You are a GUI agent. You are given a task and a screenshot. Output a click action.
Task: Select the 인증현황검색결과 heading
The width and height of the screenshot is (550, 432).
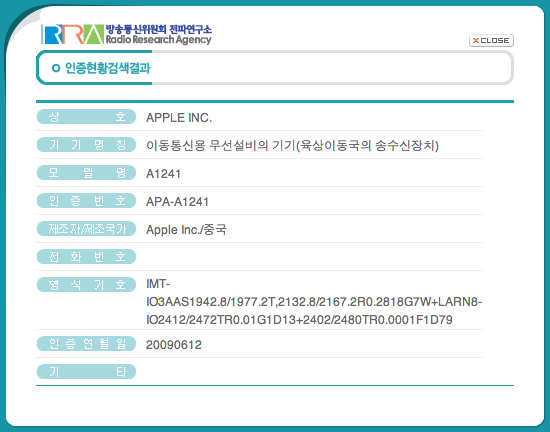point(108,68)
